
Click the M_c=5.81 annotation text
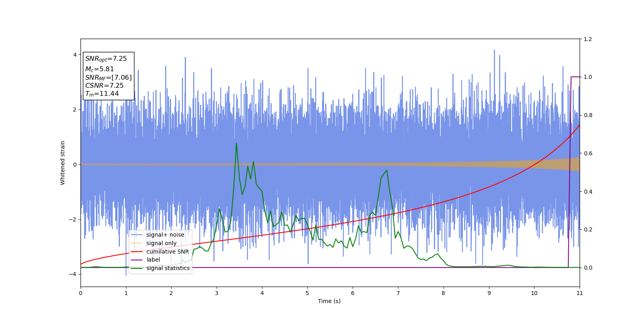point(99,69)
